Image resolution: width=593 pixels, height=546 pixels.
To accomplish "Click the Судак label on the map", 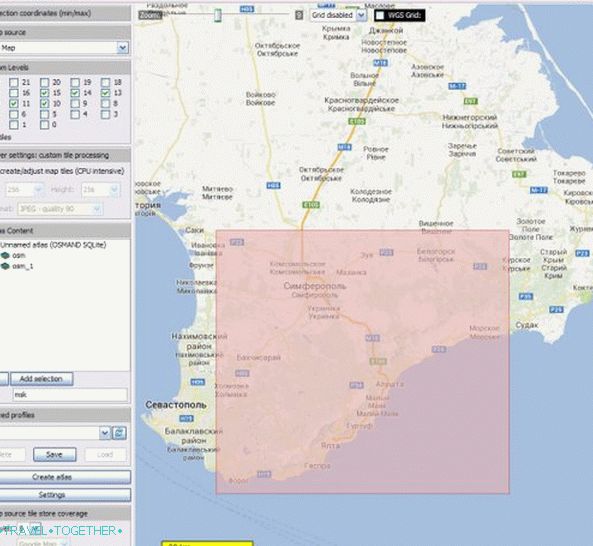I will [527, 325].
